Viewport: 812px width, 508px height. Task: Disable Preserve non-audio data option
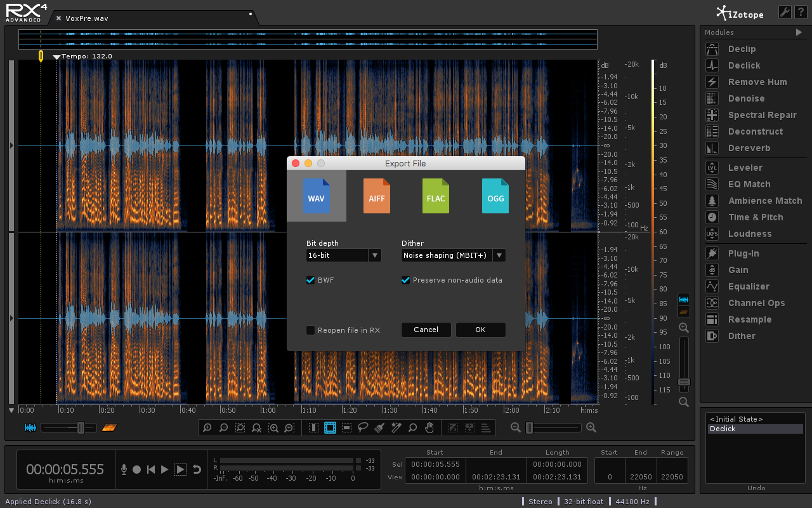click(406, 280)
